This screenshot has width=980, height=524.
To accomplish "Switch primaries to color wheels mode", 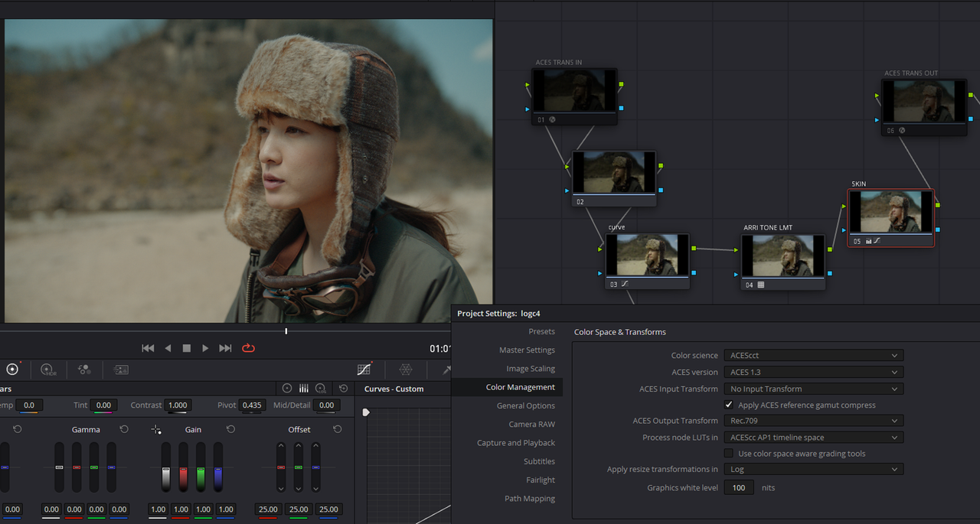I will click(287, 389).
